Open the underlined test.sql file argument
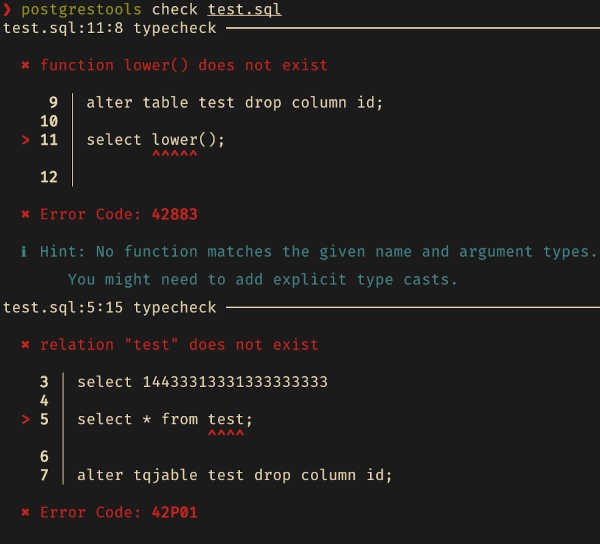The height and width of the screenshot is (544, 600). (x=245, y=10)
